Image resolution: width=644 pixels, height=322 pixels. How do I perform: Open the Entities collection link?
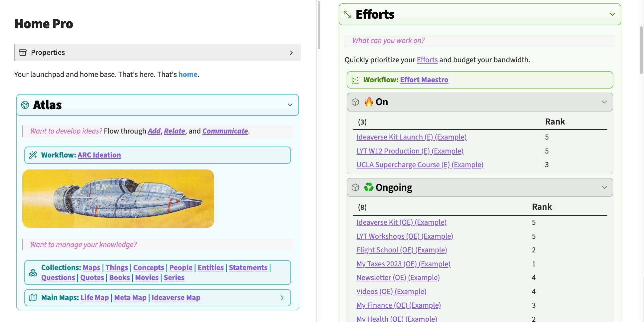tap(211, 268)
